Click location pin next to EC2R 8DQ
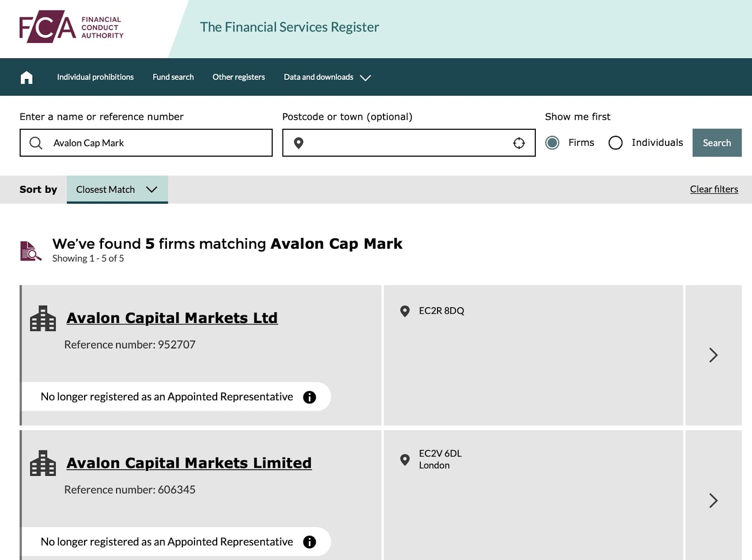 [405, 311]
